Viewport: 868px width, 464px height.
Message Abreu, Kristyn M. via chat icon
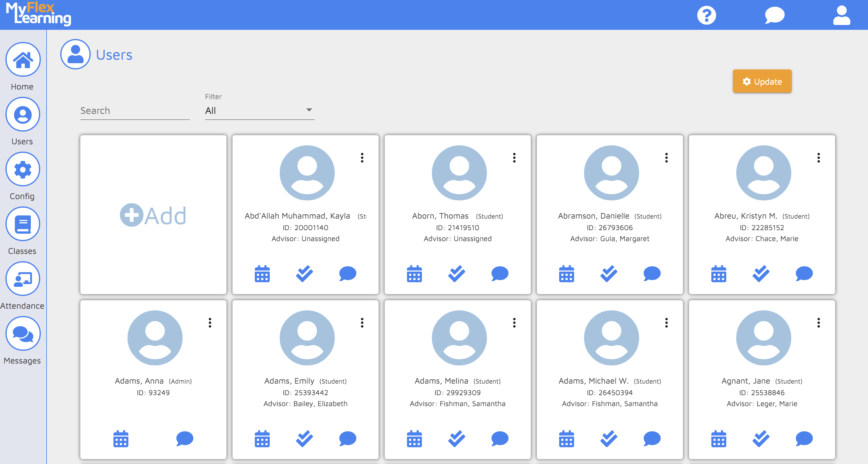804,274
